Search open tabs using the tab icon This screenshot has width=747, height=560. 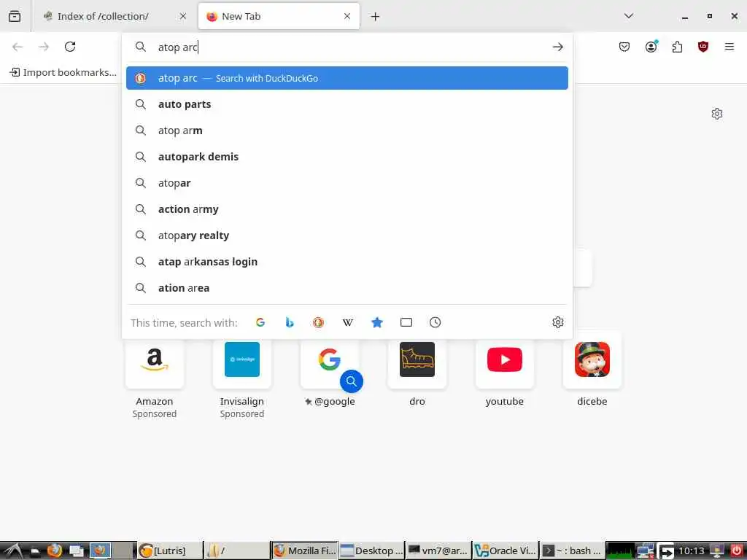(406, 322)
